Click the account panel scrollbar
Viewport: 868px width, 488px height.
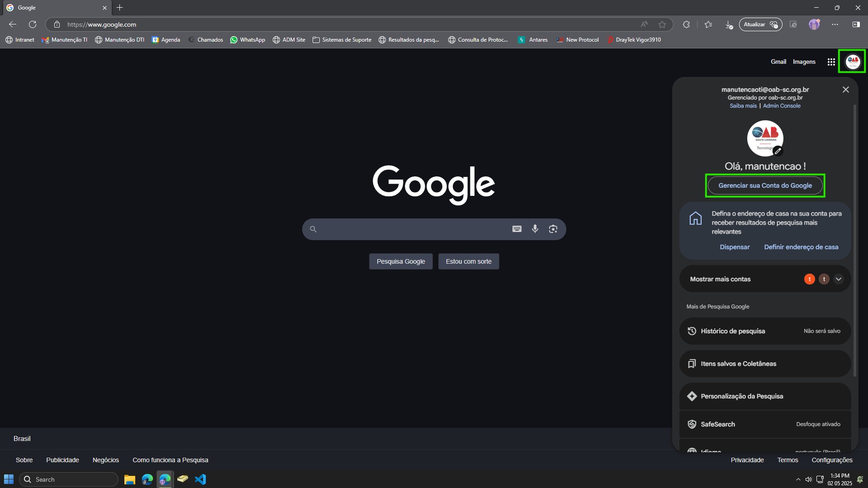click(855, 240)
